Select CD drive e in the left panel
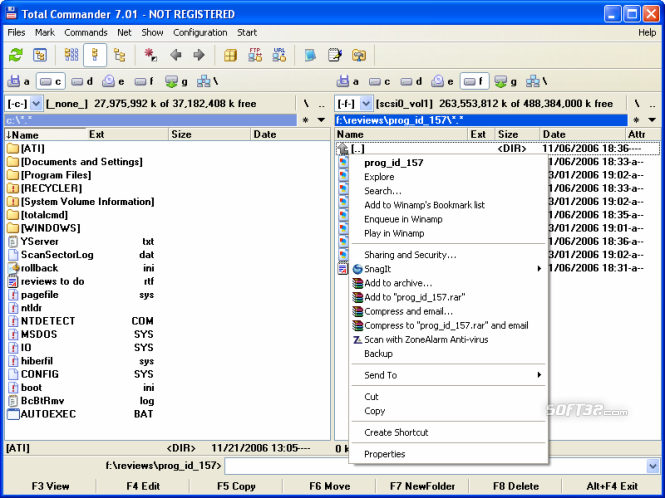This screenshot has height=498, width=665. tap(114, 81)
